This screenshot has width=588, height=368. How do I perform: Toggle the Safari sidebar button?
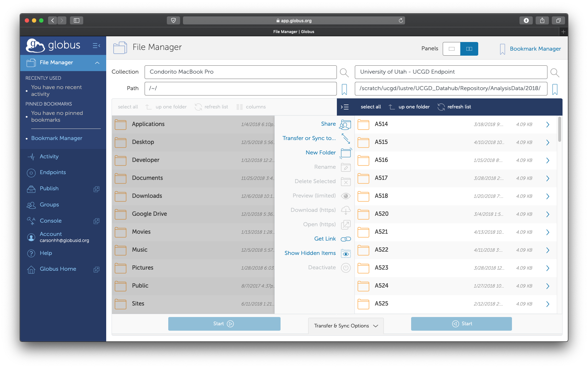(76, 20)
